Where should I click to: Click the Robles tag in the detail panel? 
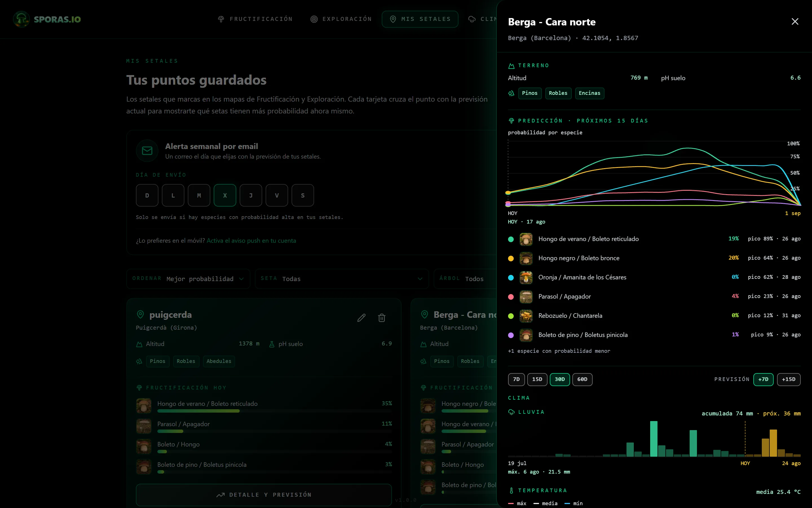pos(558,93)
